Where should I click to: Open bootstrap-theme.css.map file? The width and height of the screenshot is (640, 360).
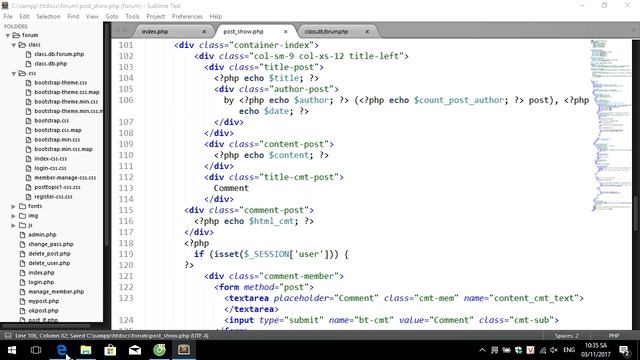[x=67, y=92]
